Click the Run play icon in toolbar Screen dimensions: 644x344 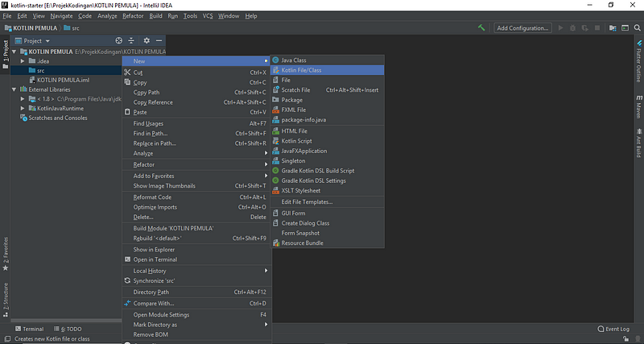pyautogui.click(x=560, y=28)
